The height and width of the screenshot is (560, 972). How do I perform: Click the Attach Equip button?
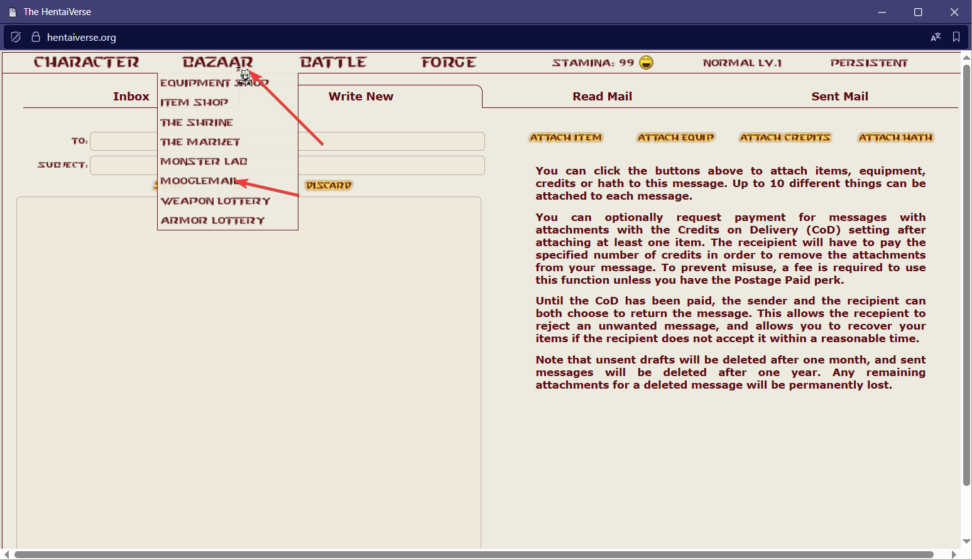tap(676, 137)
